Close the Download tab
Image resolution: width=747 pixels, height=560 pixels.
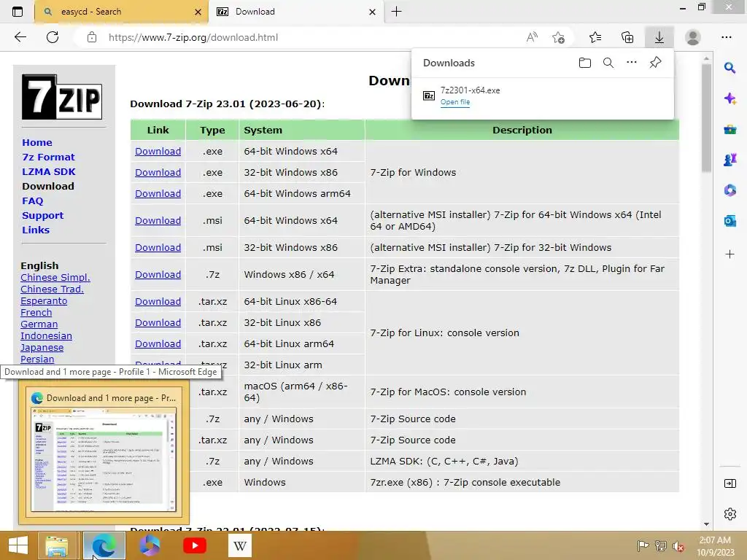tap(373, 12)
